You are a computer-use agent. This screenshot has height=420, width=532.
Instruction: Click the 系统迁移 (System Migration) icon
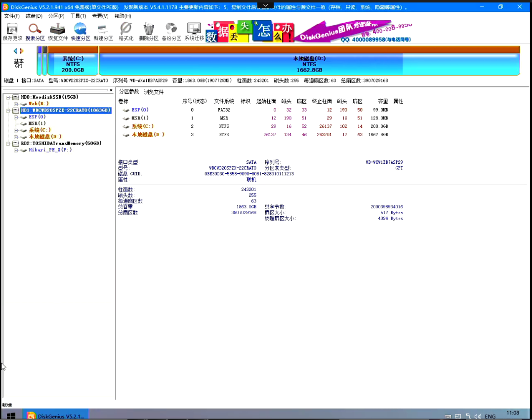(x=193, y=31)
